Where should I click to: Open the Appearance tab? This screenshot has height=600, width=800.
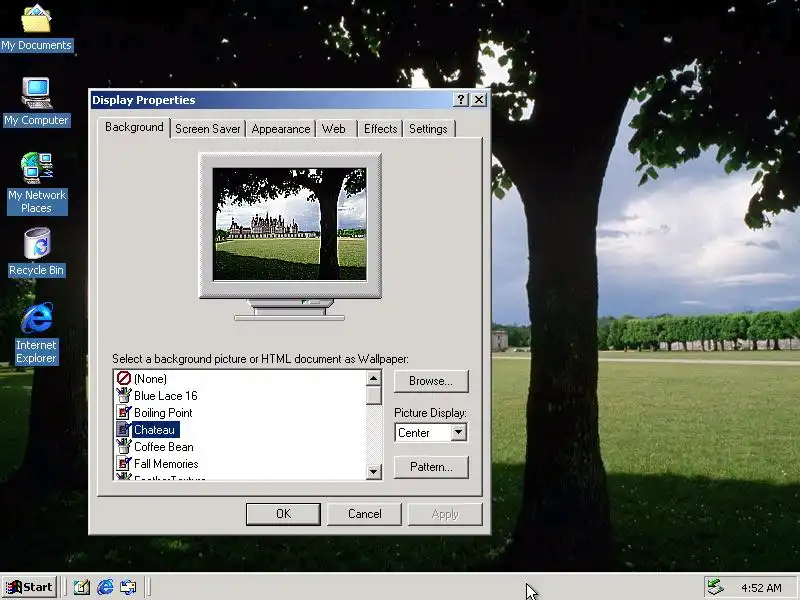281,129
